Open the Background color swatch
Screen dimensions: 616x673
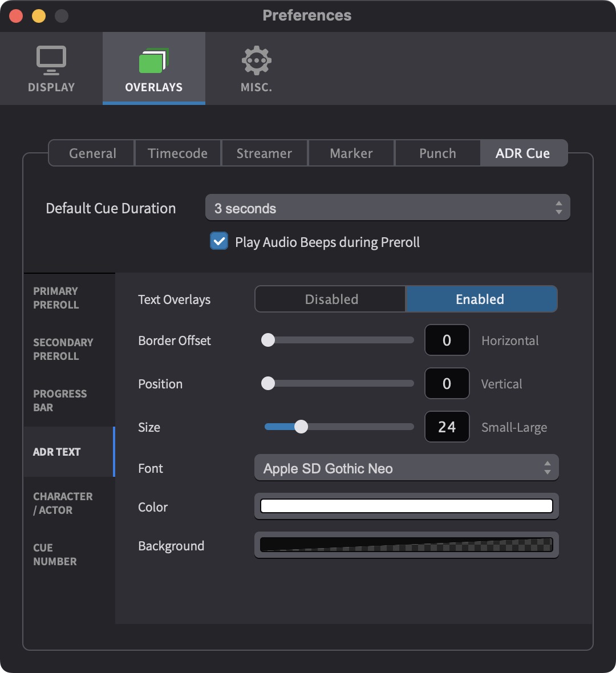407,545
